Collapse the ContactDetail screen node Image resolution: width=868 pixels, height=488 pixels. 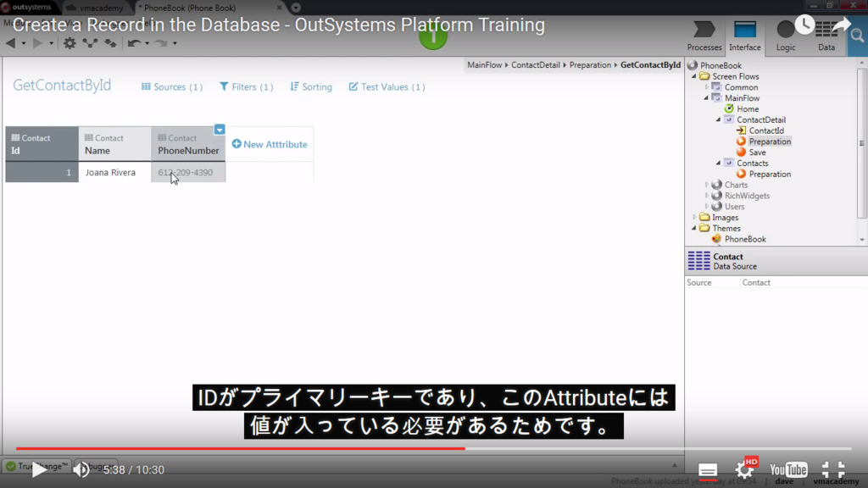[x=719, y=119]
